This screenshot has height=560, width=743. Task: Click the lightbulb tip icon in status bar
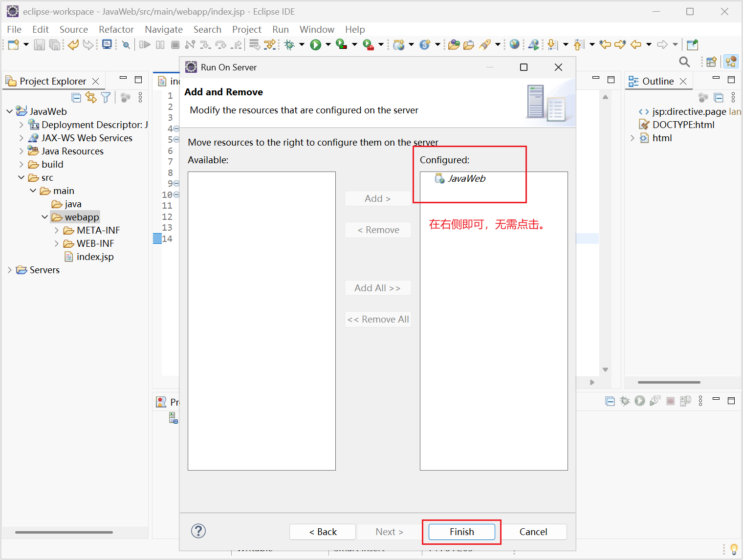[733, 549]
